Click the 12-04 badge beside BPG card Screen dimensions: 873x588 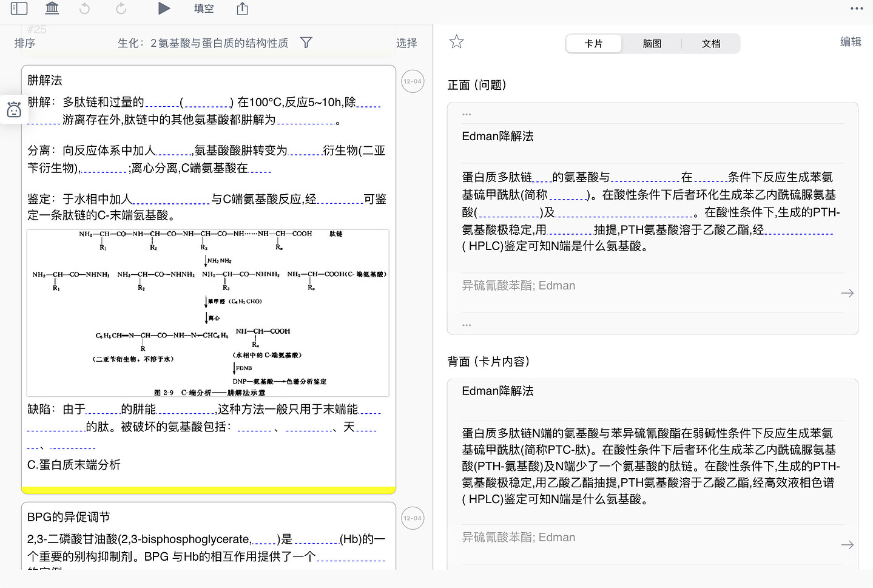[x=413, y=518]
